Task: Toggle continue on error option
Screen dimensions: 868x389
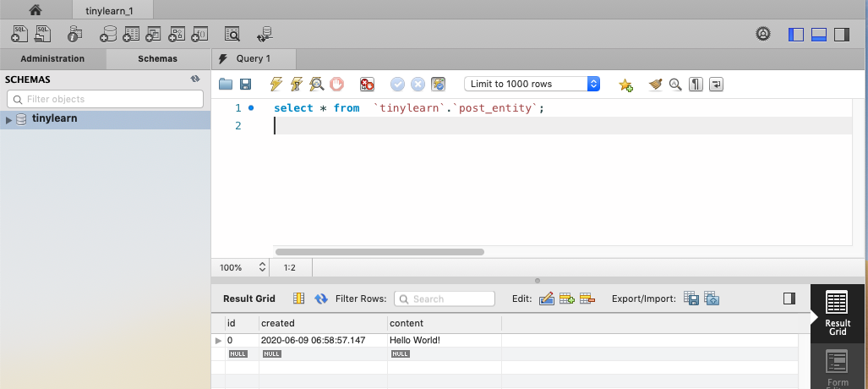Action: pyautogui.click(x=367, y=85)
